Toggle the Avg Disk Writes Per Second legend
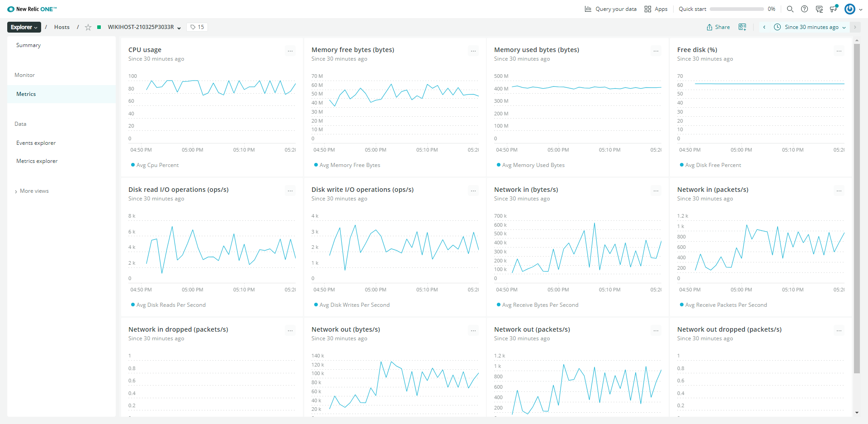The width and height of the screenshot is (868, 424). [x=352, y=305]
